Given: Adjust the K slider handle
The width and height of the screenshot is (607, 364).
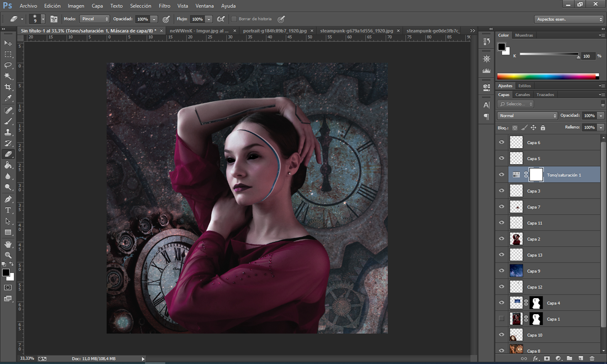Looking at the screenshot, I should 579,57.
